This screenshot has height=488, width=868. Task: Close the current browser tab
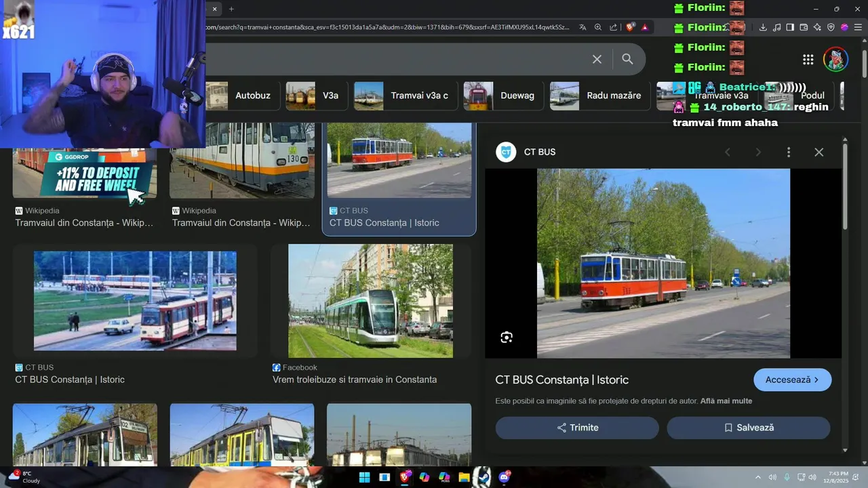[x=214, y=9]
